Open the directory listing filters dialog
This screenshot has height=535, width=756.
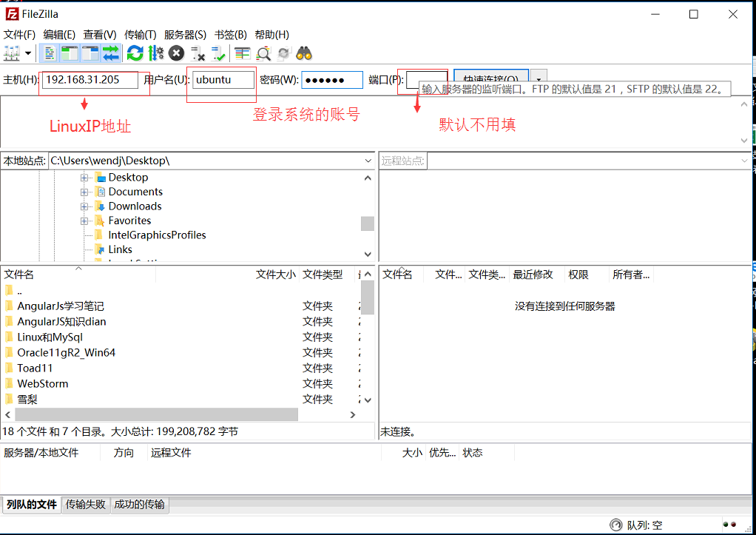[x=242, y=53]
